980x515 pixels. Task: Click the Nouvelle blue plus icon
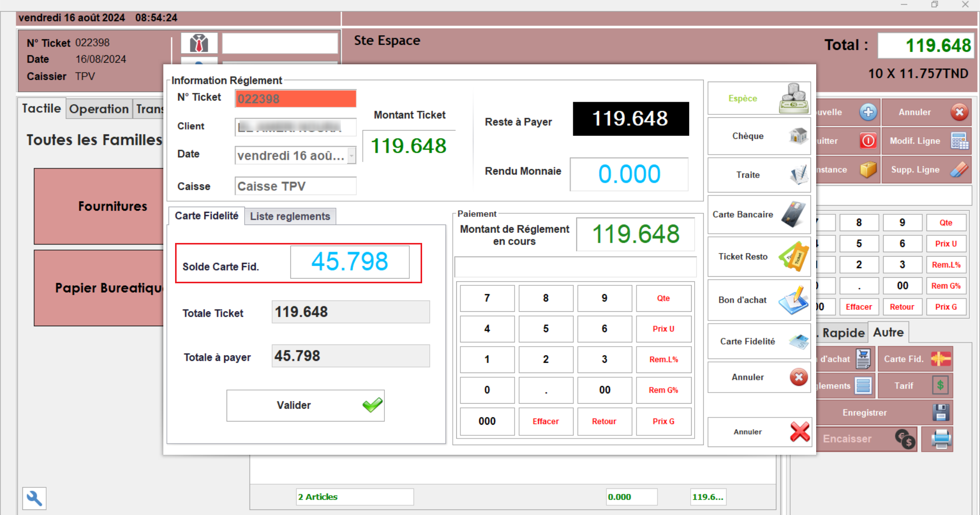pyautogui.click(x=868, y=112)
